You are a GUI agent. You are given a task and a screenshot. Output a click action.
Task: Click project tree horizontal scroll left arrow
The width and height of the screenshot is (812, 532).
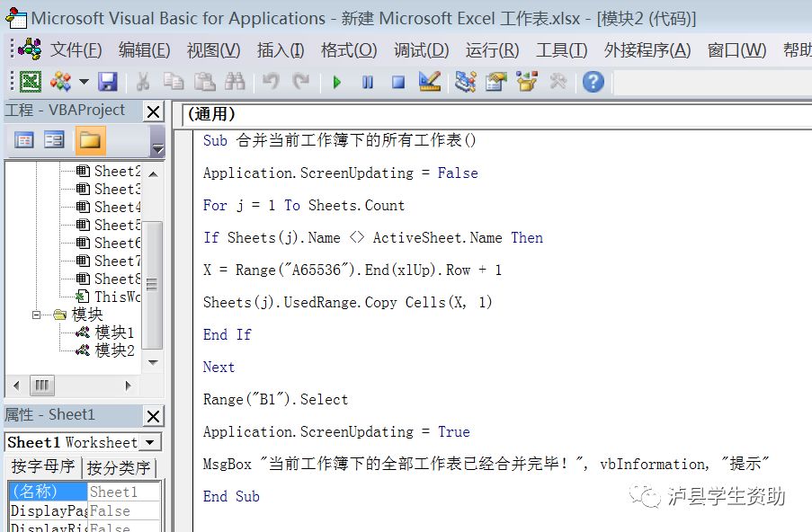(x=16, y=386)
